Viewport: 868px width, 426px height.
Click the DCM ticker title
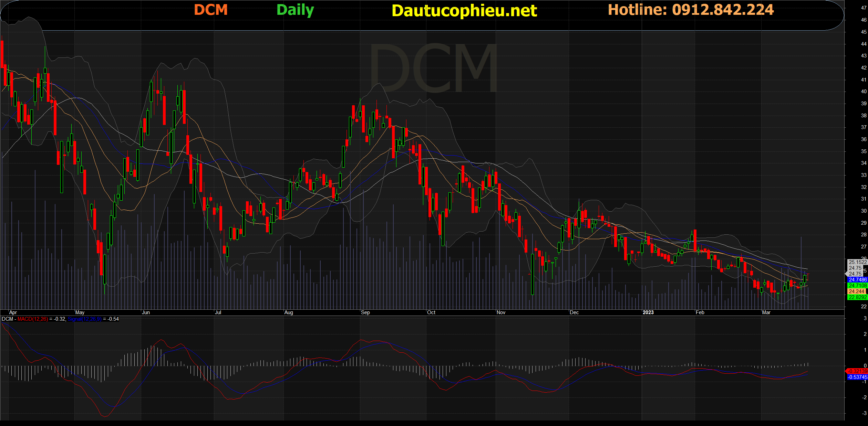point(211,10)
